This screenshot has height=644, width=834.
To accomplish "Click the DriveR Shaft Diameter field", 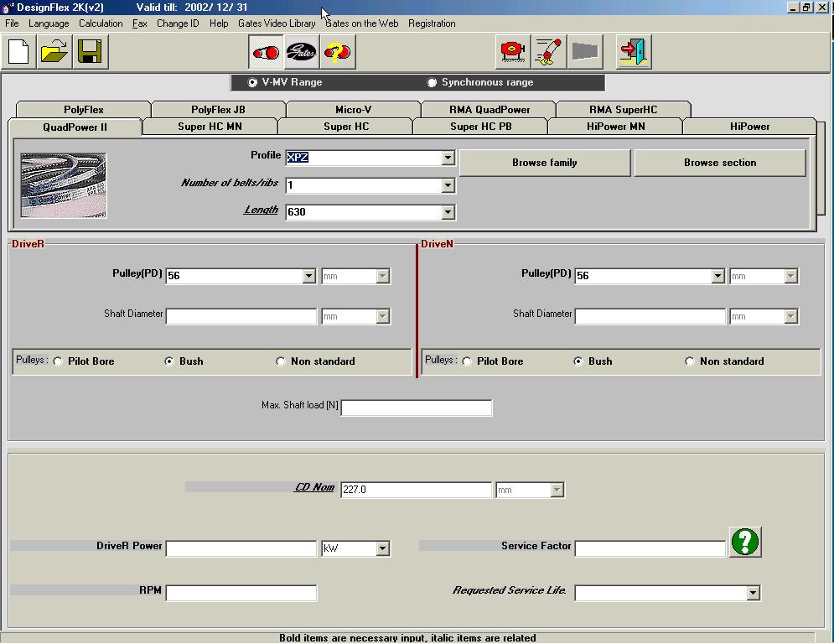I will tap(241, 316).
